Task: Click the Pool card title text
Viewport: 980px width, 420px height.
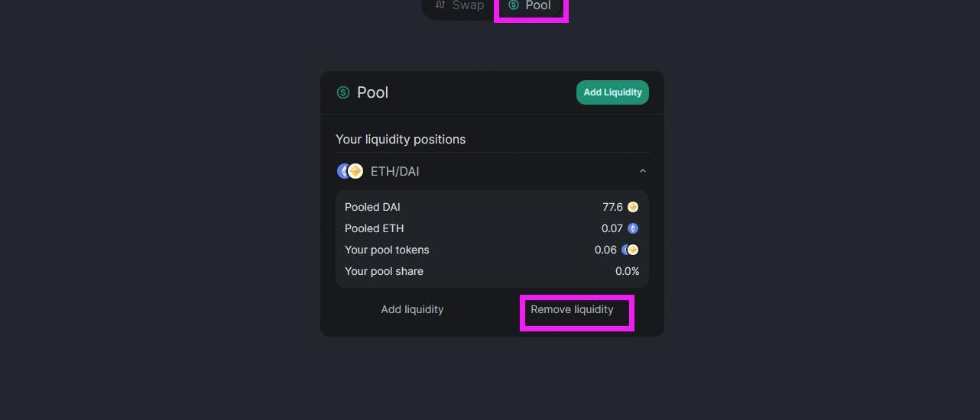Action: pos(373,92)
